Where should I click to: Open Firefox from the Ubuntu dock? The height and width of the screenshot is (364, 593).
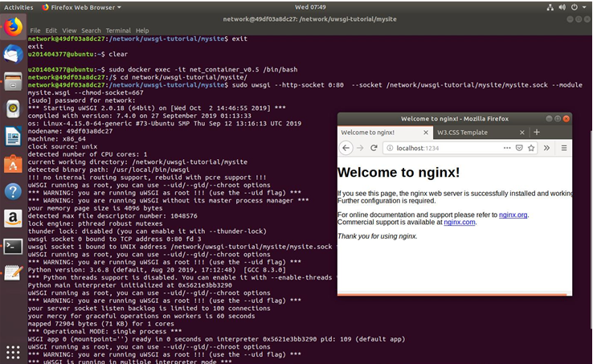click(x=13, y=27)
